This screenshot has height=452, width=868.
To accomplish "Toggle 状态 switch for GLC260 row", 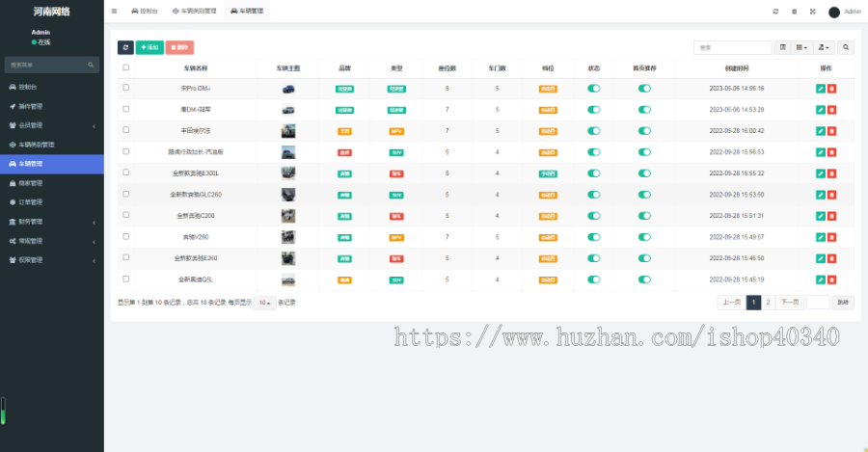I will tap(594, 195).
